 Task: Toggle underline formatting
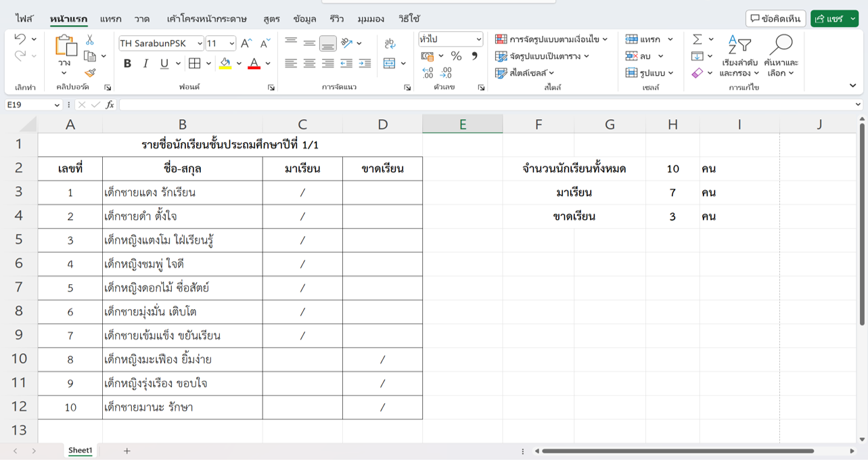click(164, 64)
